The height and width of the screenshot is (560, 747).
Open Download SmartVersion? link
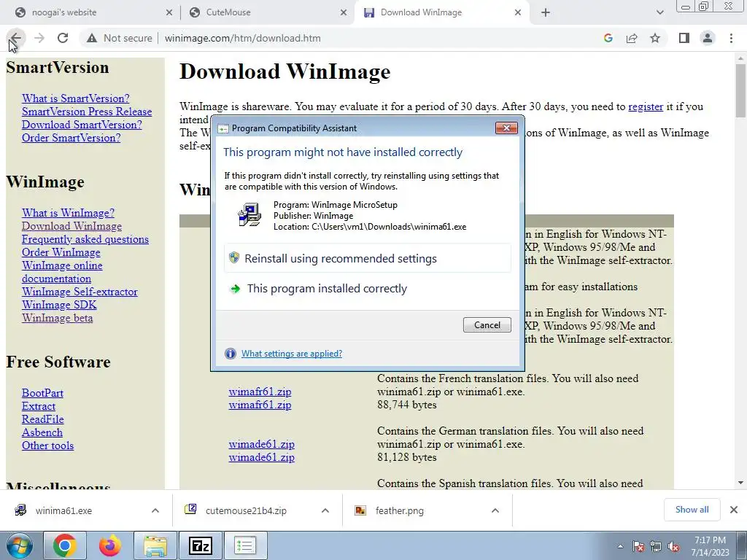[x=82, y=124]
